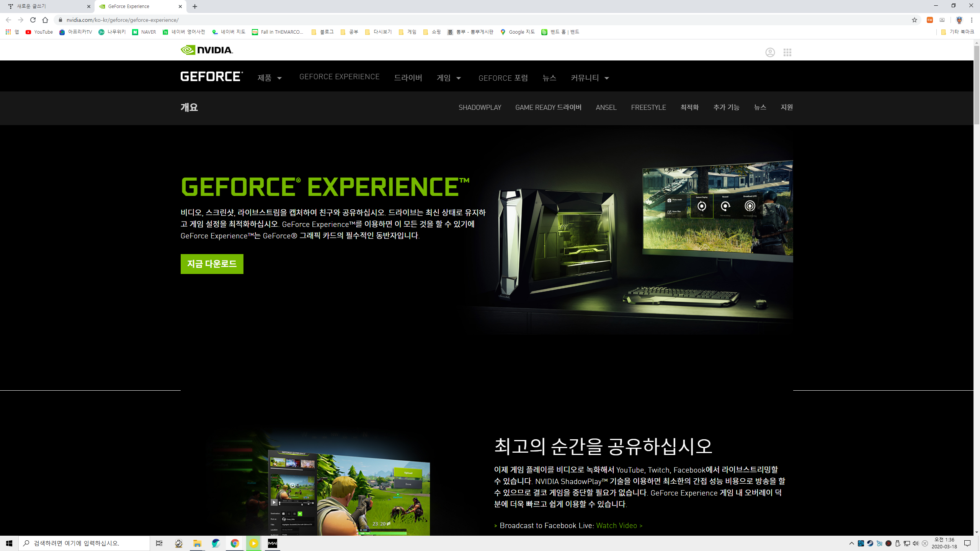Close the GeForce Experience tab
Screen dimensions: 980x551
180,7
